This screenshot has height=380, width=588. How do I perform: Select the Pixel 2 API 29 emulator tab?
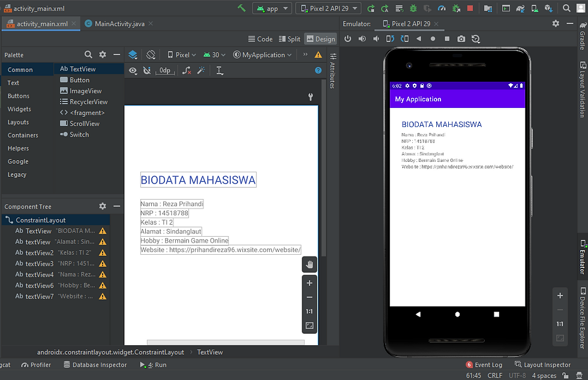(410, 23)
